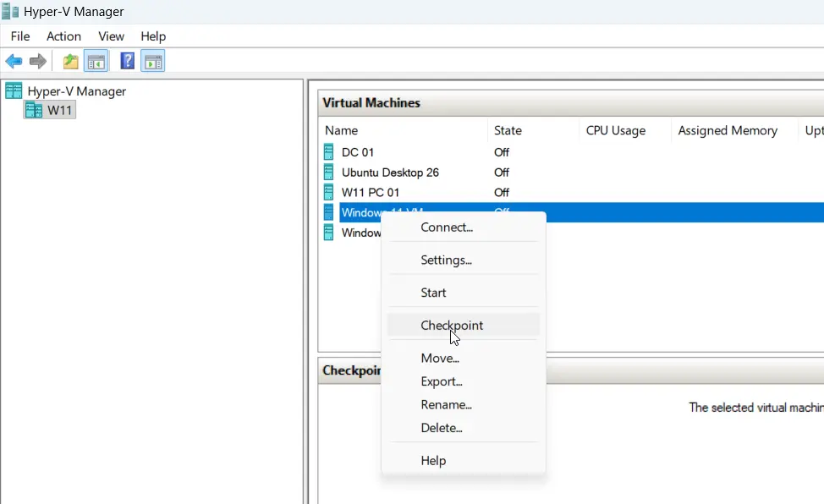This screenshot has height=504, width=824.
Task: Sort by the CPU Usage column header
Action: 625,130
